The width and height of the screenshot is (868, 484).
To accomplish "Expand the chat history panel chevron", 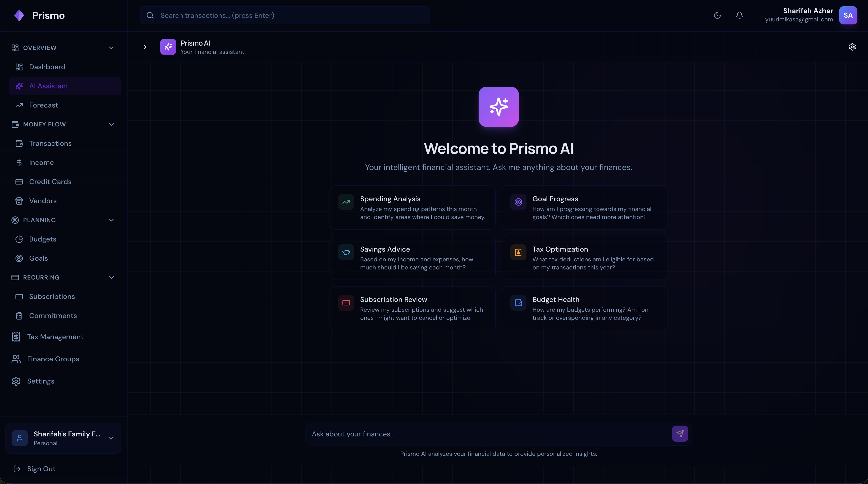I will 145,47.
